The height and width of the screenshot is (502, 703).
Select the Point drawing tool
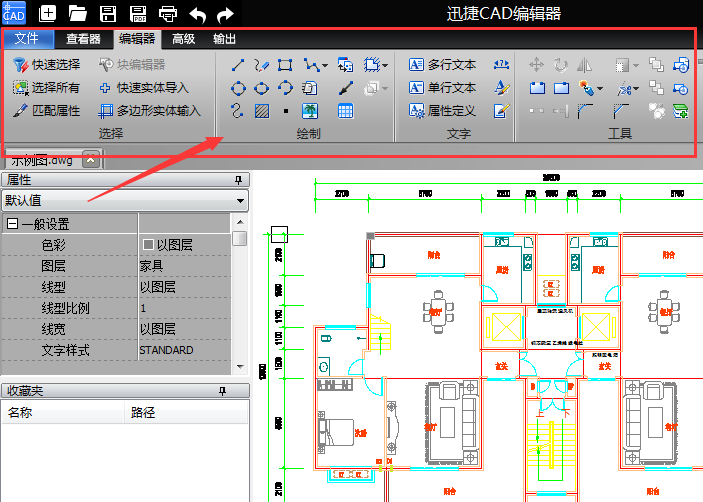point(286,111)
